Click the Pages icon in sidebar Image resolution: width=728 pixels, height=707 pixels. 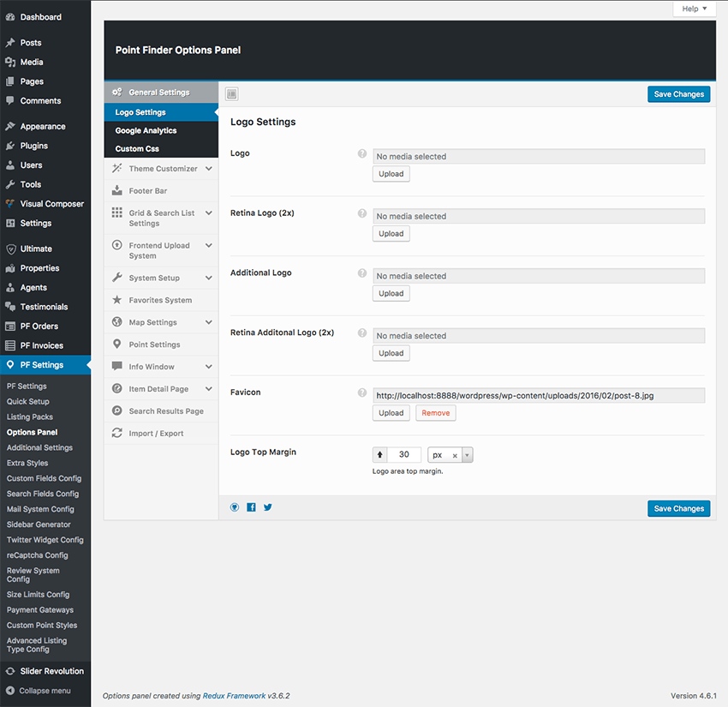click(10, 81)
